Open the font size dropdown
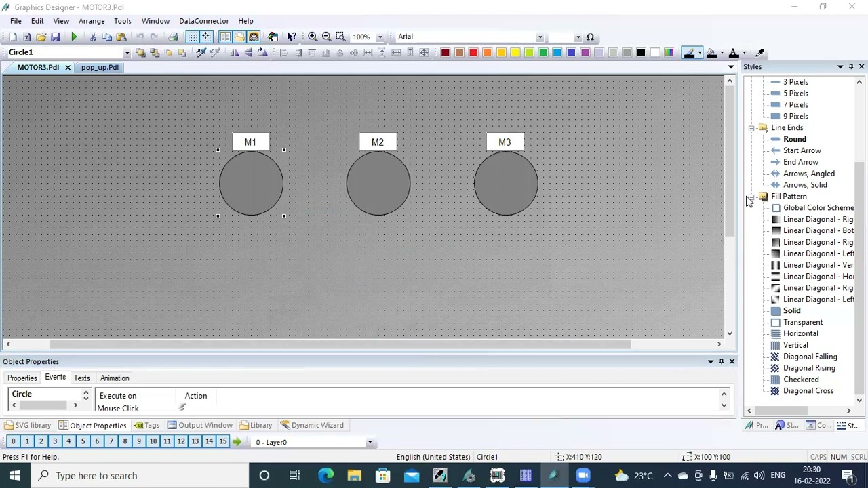The height and width of the screenshot is (488, 868). [x=578, y=37]
